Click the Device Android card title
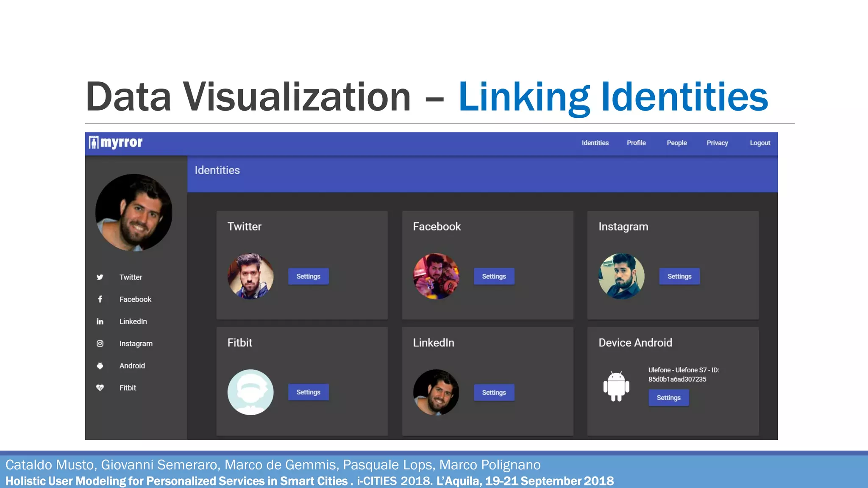The width and height of the screenshot is (868, 488). 635,342
